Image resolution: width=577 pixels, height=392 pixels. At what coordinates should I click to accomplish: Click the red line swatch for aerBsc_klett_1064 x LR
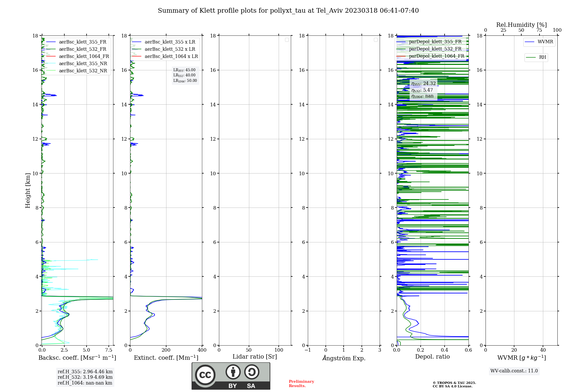[x=136, y=56]
